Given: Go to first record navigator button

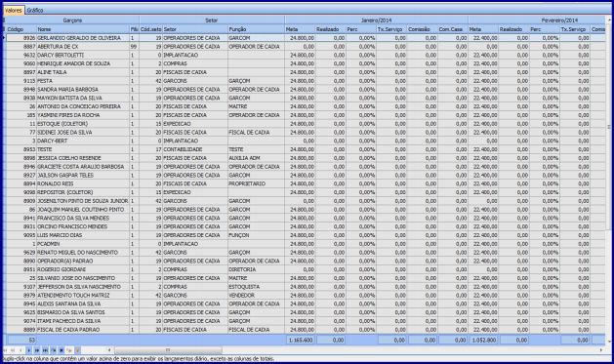Looking at the screenshot, I should coord(5,350).
